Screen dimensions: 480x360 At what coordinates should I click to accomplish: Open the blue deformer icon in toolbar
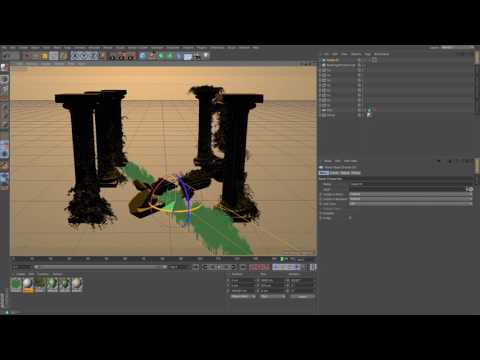[179, 56]
